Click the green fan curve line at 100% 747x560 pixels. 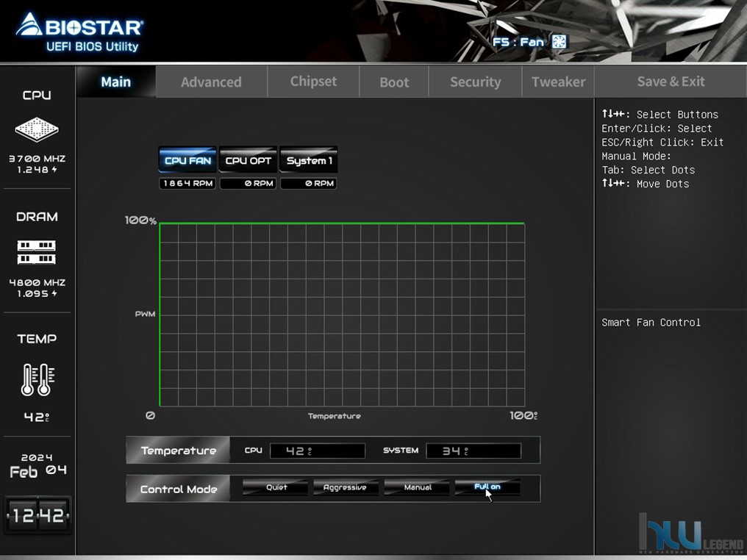(342, 223)
